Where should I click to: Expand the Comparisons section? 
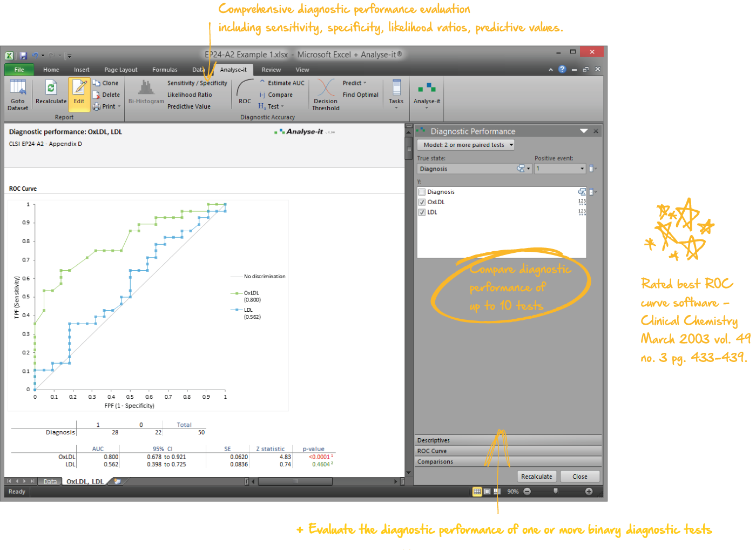click(508, 461)
